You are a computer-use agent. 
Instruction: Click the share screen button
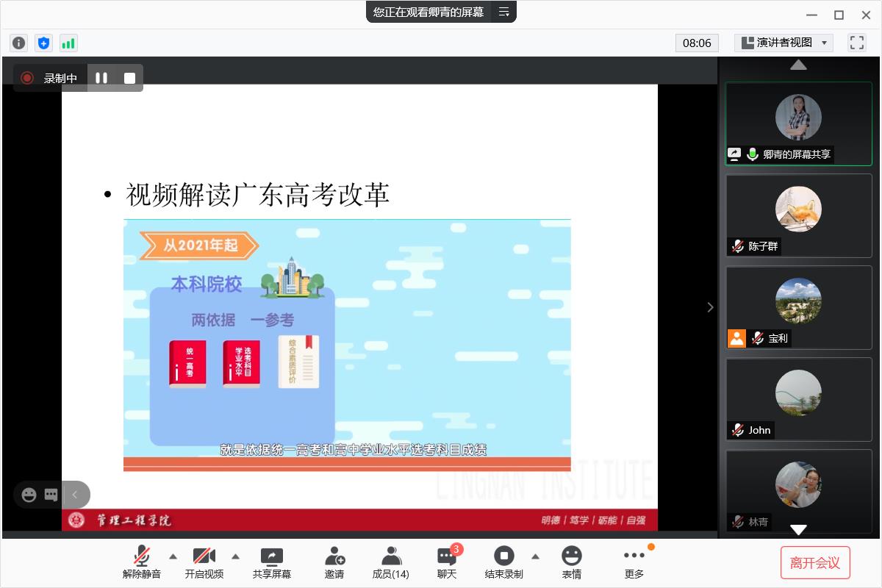coord(271,562)
